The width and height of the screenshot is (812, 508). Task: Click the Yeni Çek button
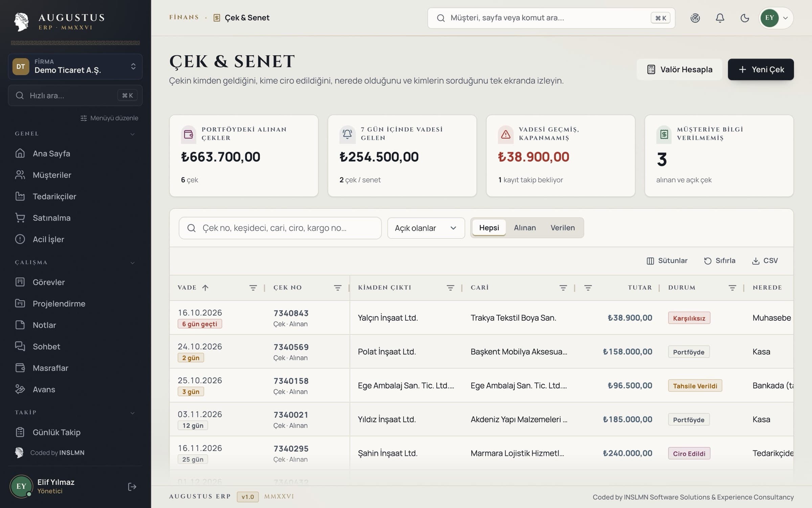(761, 69)
